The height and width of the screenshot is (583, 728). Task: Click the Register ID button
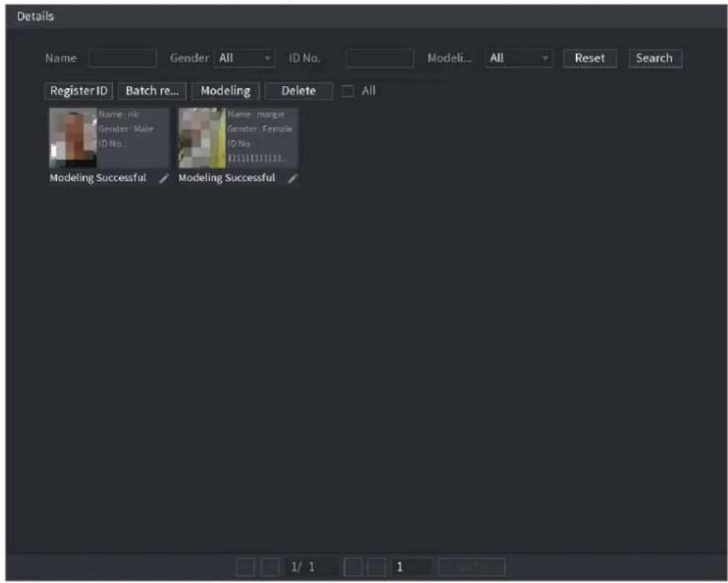(x=79, y=91)
